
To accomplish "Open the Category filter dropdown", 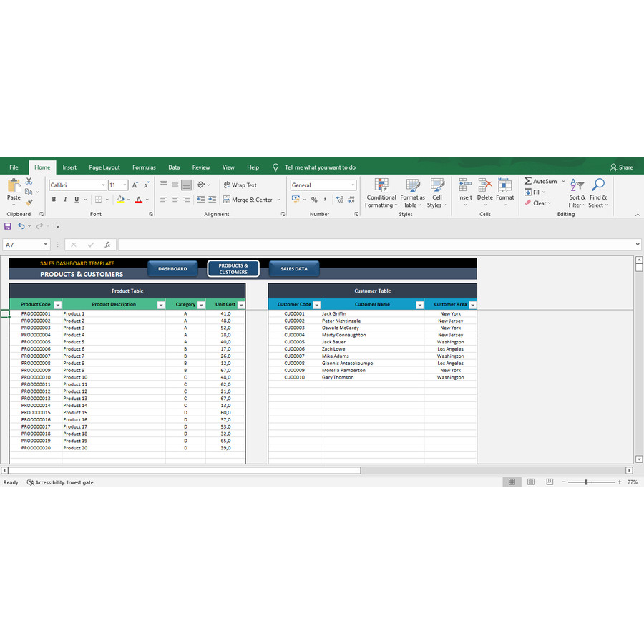I will pyautogui.click(x=201, y=305).
